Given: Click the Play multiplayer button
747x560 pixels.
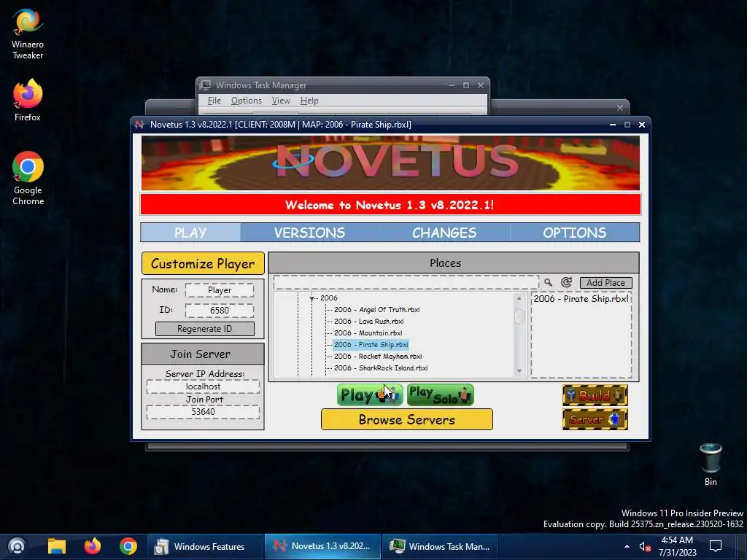Looking at the screenshot, I should point(370,394).
